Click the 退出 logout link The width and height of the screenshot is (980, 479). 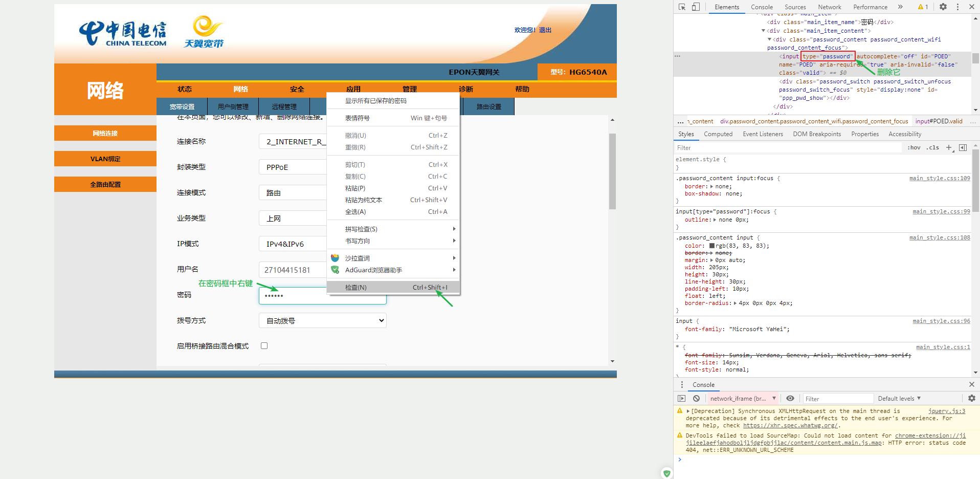pos(545,30)
